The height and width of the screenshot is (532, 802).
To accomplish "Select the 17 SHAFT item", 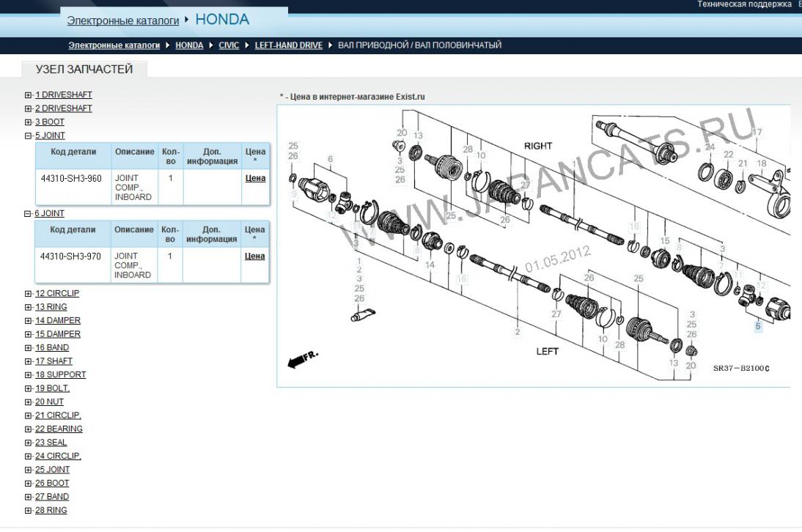I will 54,361.
